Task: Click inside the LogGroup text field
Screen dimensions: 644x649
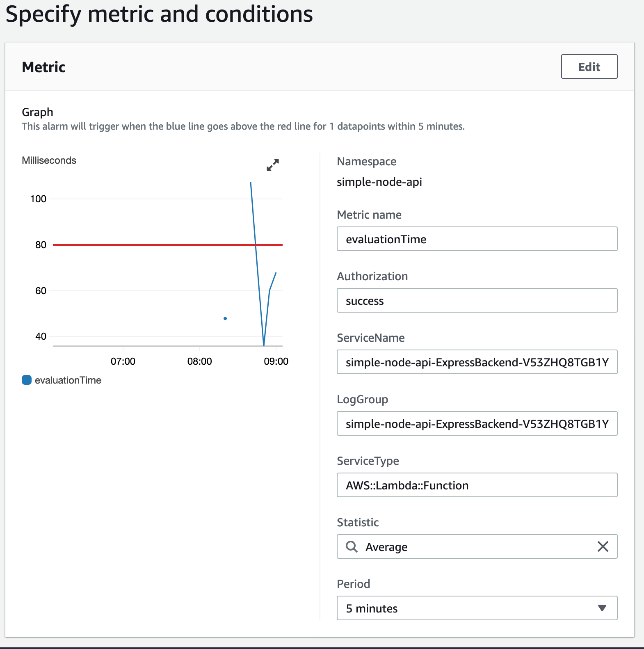Action: [477, 423]
